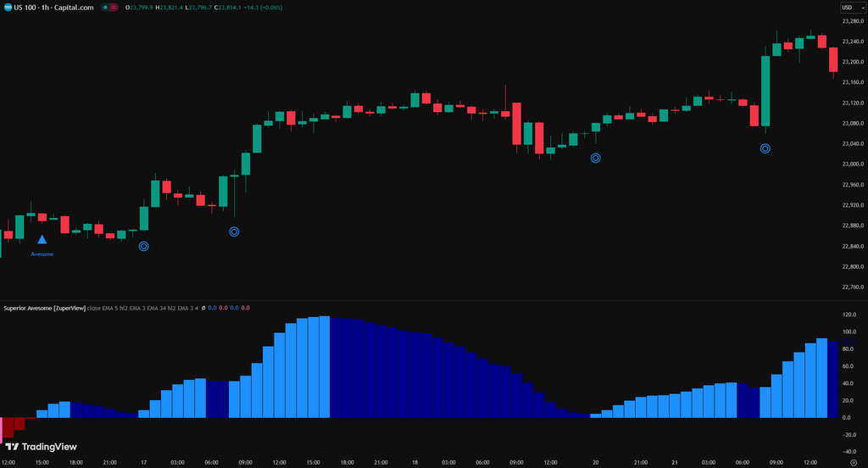Click the blue Awesome triangle signal marker

tap(42, 239)
